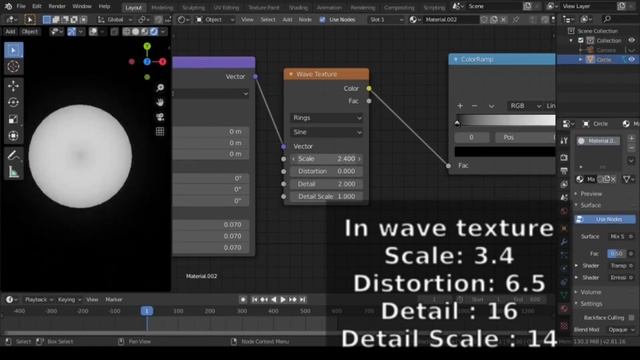The image size is (640, 360).
Task: Toggle Backface Culling checkbox
Action: 631,318
